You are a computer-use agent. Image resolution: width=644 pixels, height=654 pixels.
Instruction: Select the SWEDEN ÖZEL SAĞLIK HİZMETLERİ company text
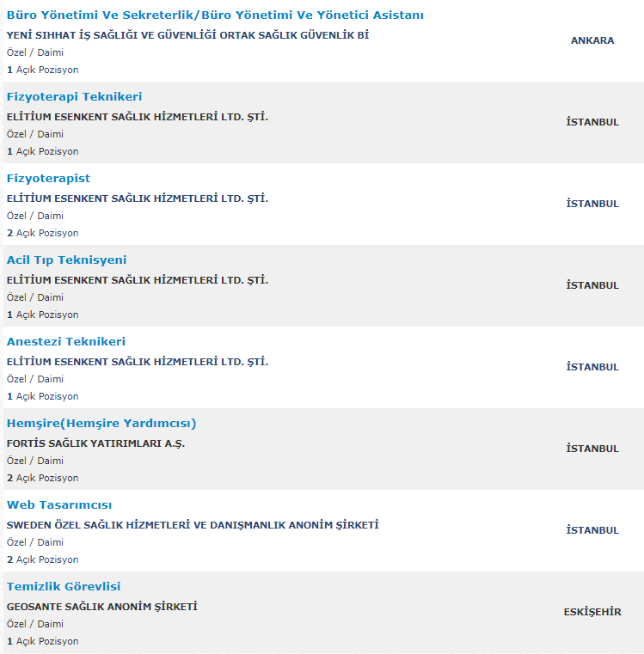(193, 525)
